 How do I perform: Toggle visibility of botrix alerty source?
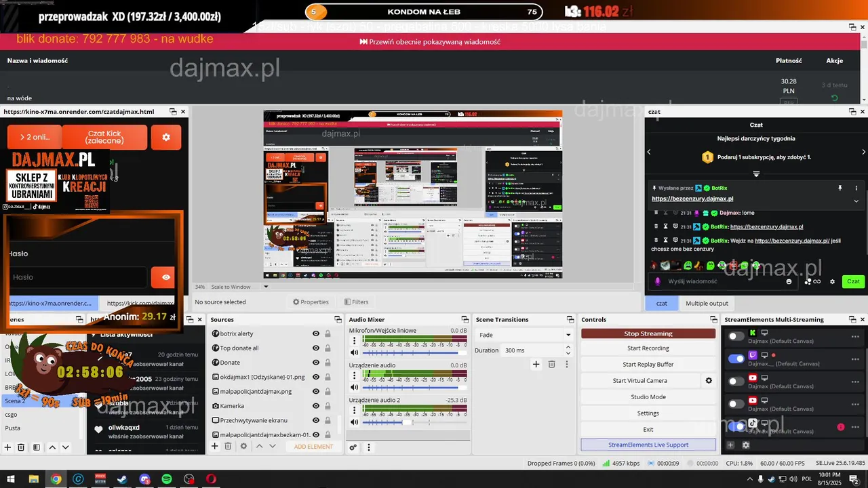(315, 333)
